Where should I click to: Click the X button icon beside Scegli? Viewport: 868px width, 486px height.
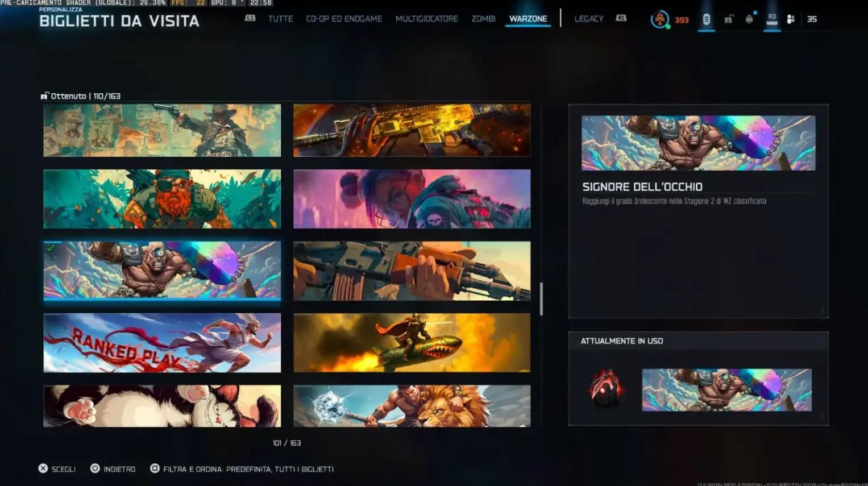point(43,468)
